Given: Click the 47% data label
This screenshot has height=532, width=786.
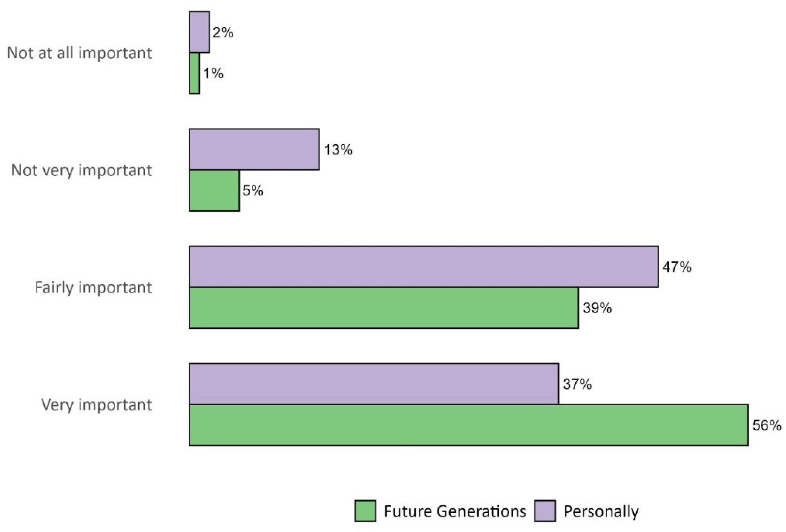Looking at the screenshot, I should 677,267.
